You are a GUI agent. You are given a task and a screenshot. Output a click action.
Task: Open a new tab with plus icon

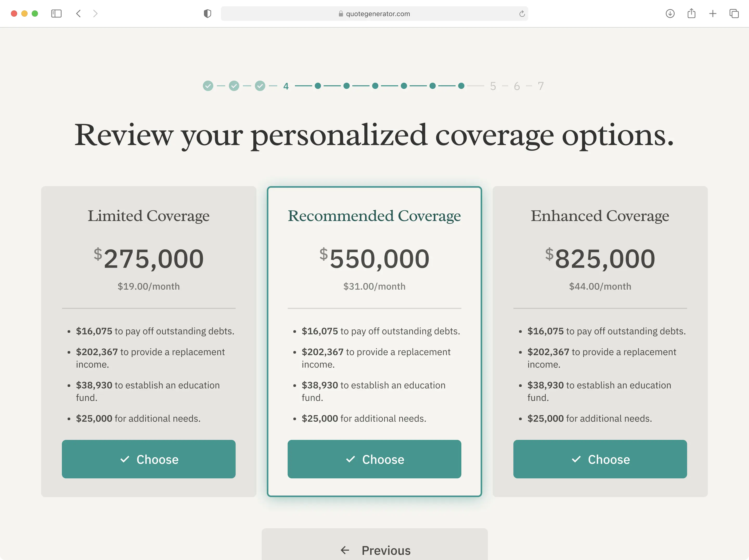point(712,14)
